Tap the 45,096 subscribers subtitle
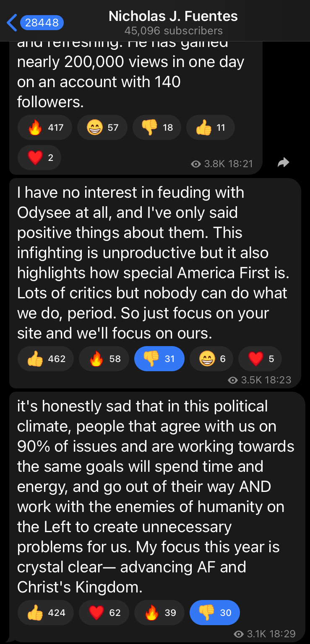Screen dimensions: 310x644 (173, 31)
